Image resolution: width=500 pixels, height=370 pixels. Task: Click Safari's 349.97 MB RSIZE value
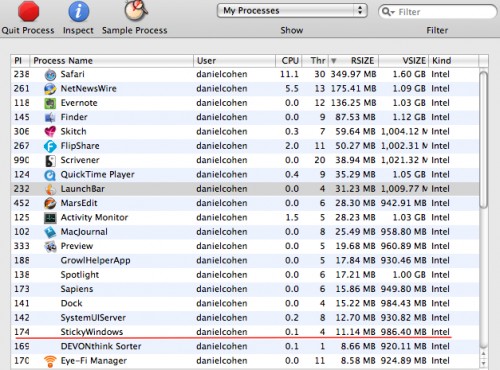353,74
